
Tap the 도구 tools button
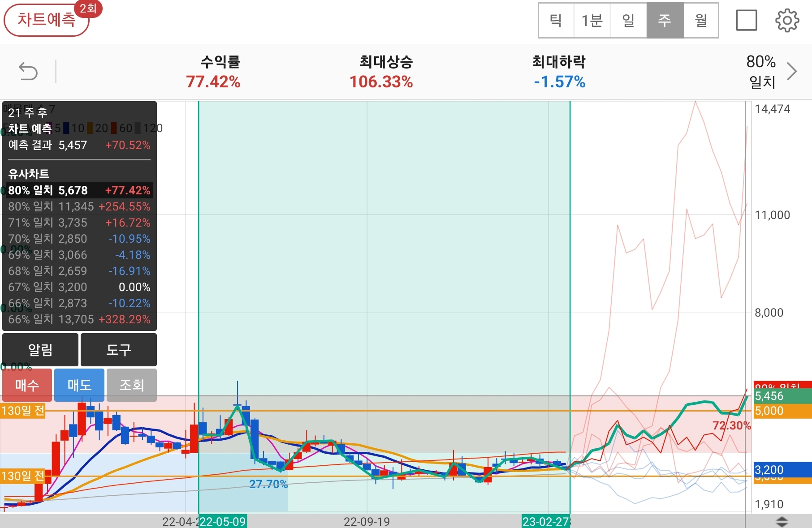click(119, 349)
